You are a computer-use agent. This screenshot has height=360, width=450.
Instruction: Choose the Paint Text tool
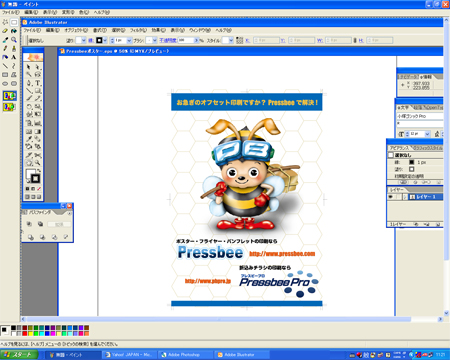click(x=14, y=57)
